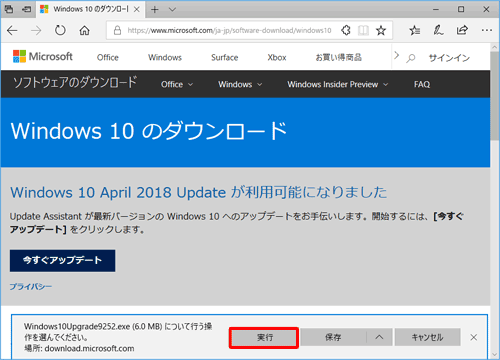Click the address bar URL field

229,31
